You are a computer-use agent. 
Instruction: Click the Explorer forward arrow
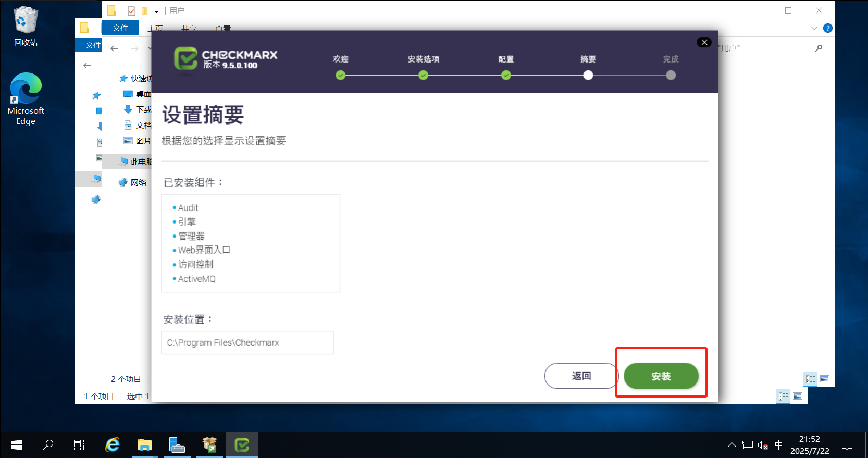pyautogui.click(x=134, y=48)
